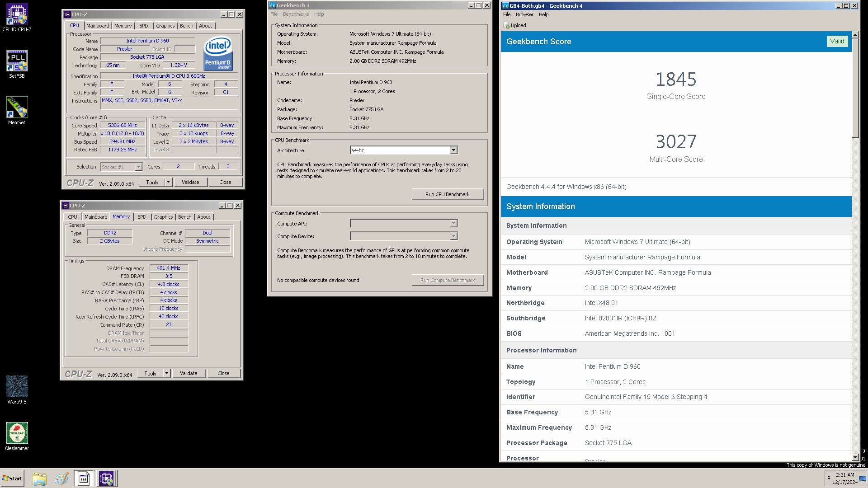Viewport: 868px width, 488px height.
Task: Open the Paint taskbar icon
Action: [61, 479]
